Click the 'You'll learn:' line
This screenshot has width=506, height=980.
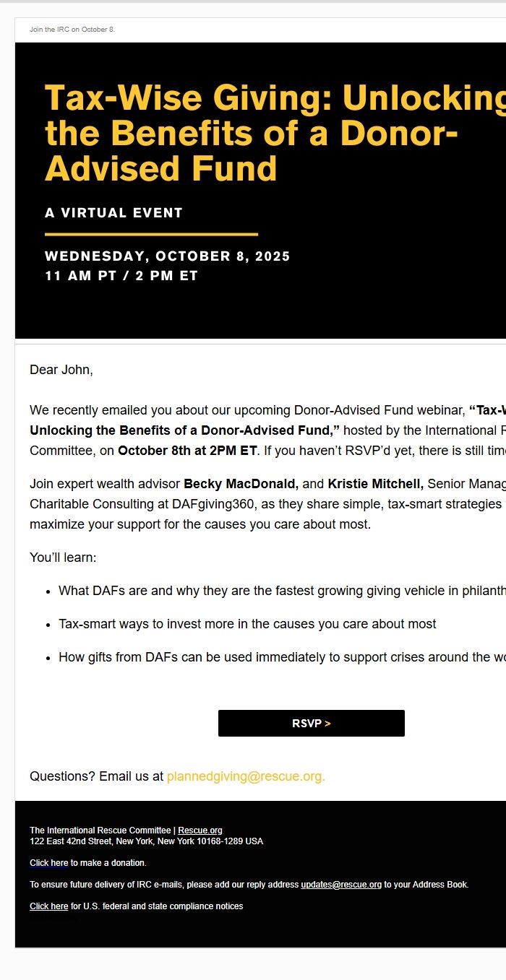[x=63, y=558]
